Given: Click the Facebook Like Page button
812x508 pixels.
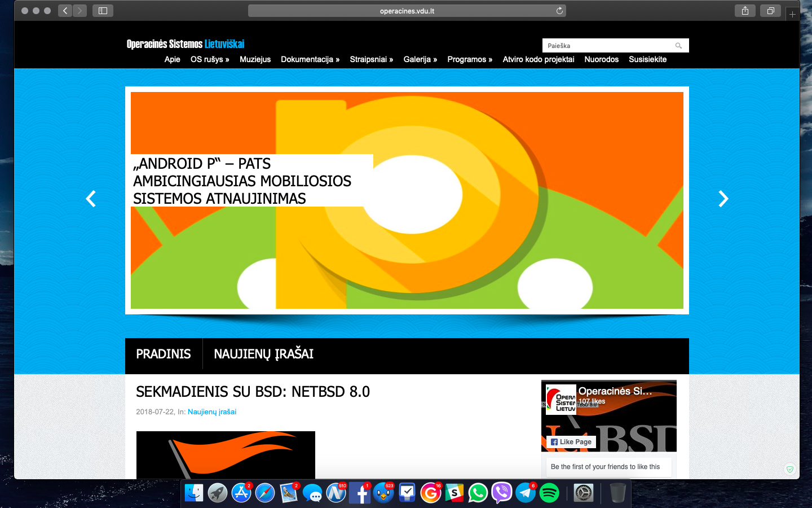Looking at the screenshot, I should (571, 442).
